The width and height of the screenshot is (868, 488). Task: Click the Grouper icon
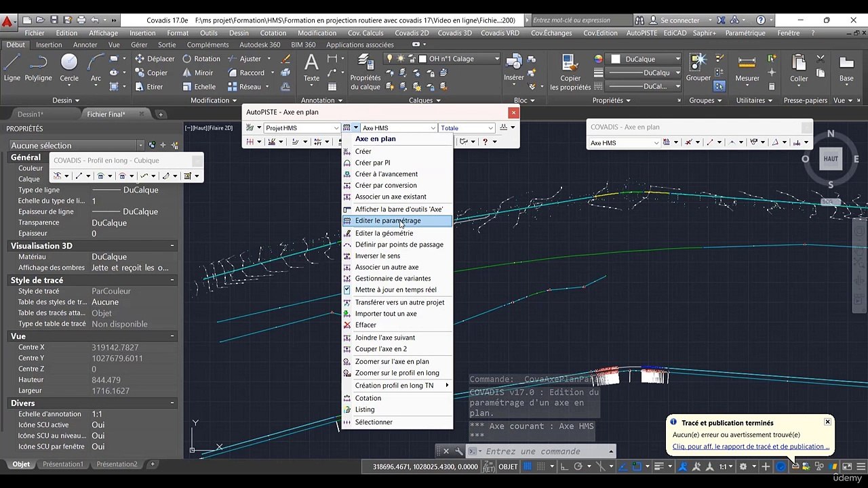tap(698, 68)
